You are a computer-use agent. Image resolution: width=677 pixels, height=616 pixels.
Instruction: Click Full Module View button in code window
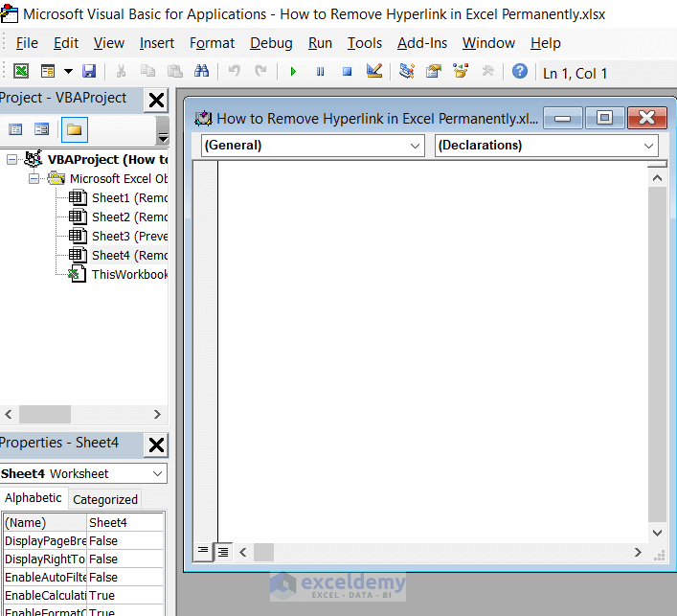click(223, 552)
